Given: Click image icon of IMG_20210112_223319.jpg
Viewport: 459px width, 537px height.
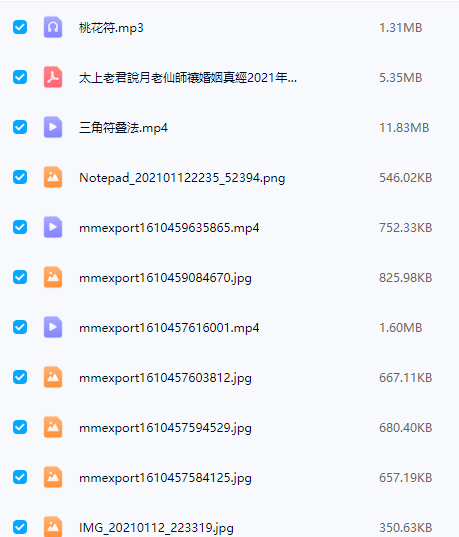Looking at the screenshot, I should pyautogui.click(x=53, y=527).
